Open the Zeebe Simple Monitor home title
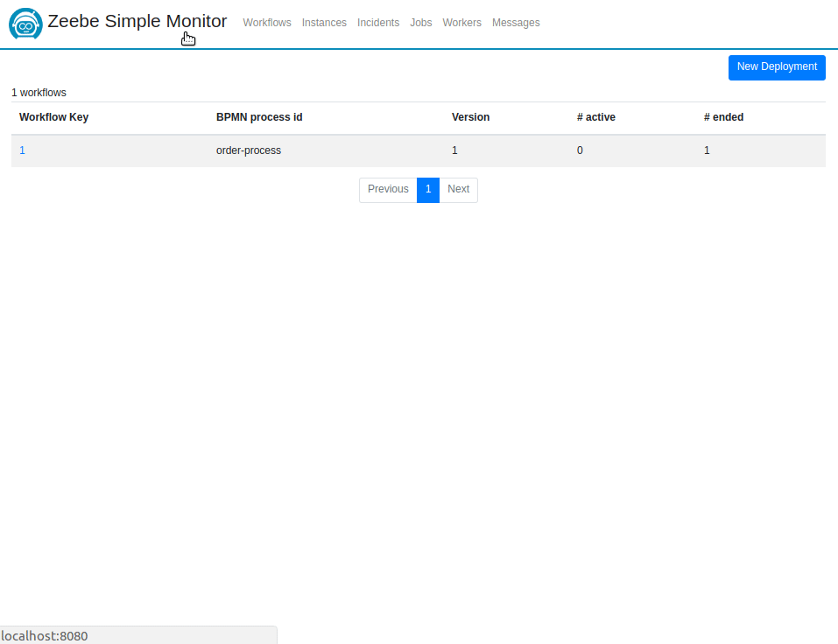Viewport: 838px width, 644px height. pyautogui.click(x=137, y=21)
